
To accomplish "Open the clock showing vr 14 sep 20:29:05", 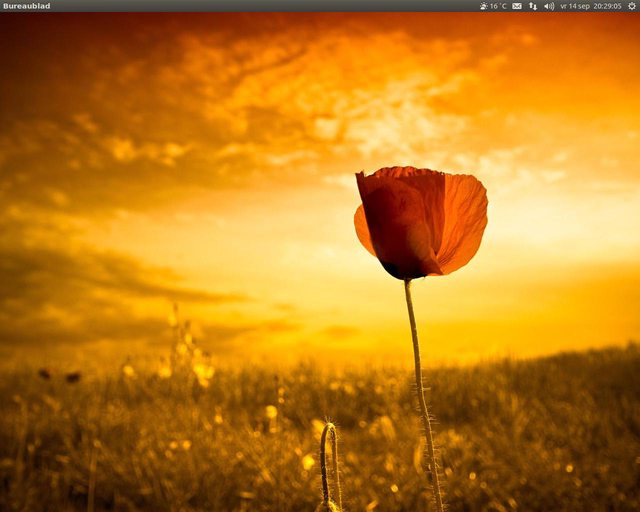I will pyautogui.click(x=591, y=6).
